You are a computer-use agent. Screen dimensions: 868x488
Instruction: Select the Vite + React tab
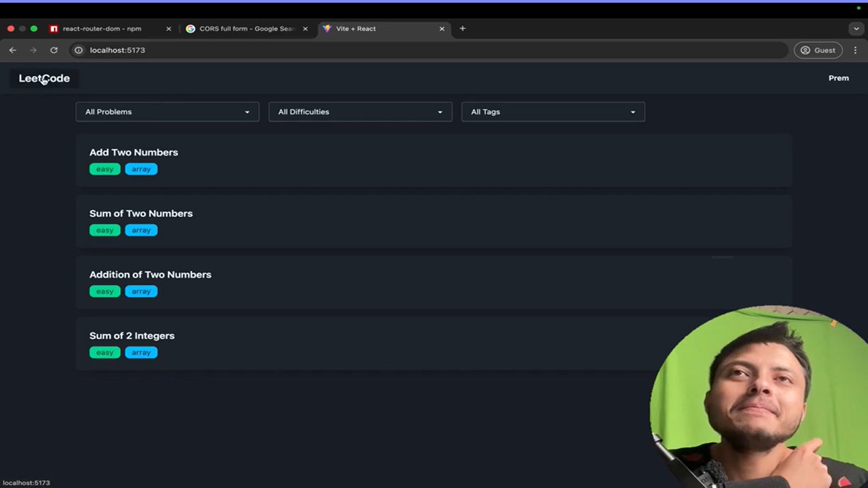(x=385, y=29)
